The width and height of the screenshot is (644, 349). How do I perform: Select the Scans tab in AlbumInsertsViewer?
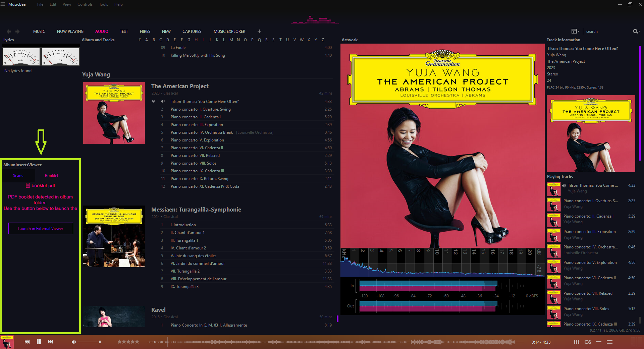click(18, 176)
